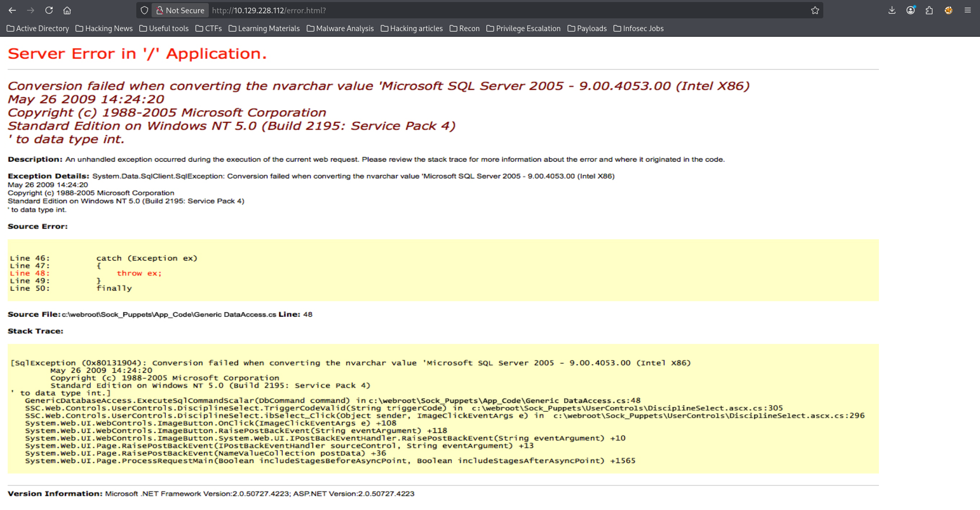Reload the current error page

pos(48,10)
